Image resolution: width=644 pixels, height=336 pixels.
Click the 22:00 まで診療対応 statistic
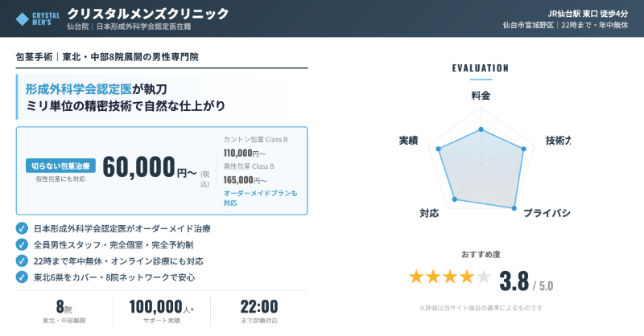[x=258, y=311]
